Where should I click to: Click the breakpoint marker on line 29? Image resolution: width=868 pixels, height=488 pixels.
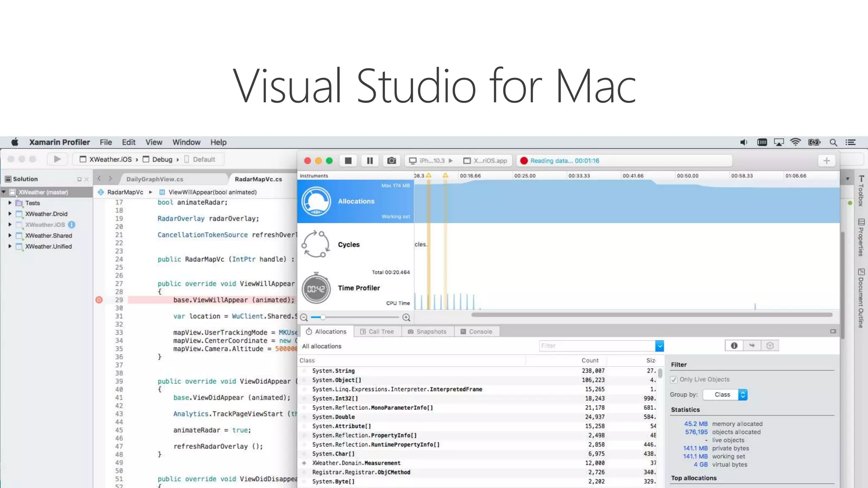(99, 300)
